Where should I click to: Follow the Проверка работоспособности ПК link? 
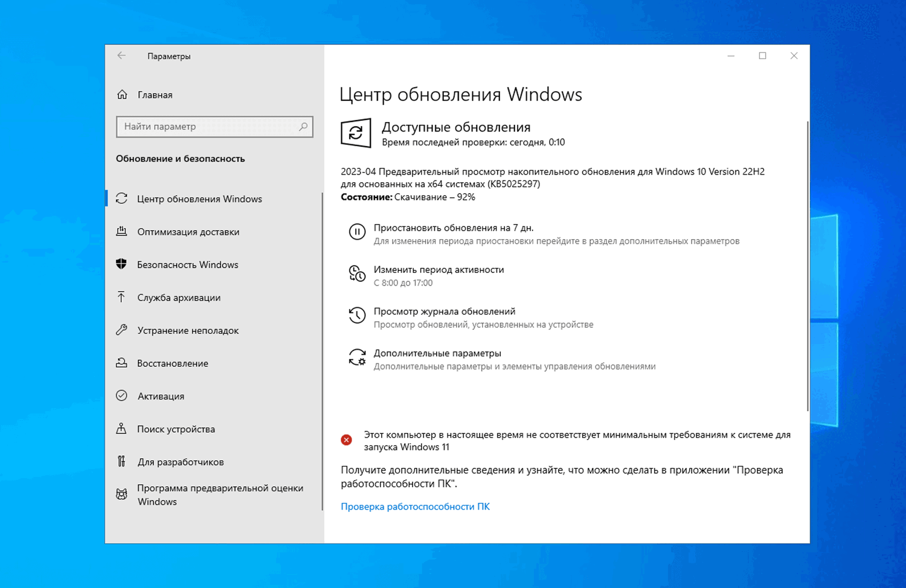click(415, 506)
